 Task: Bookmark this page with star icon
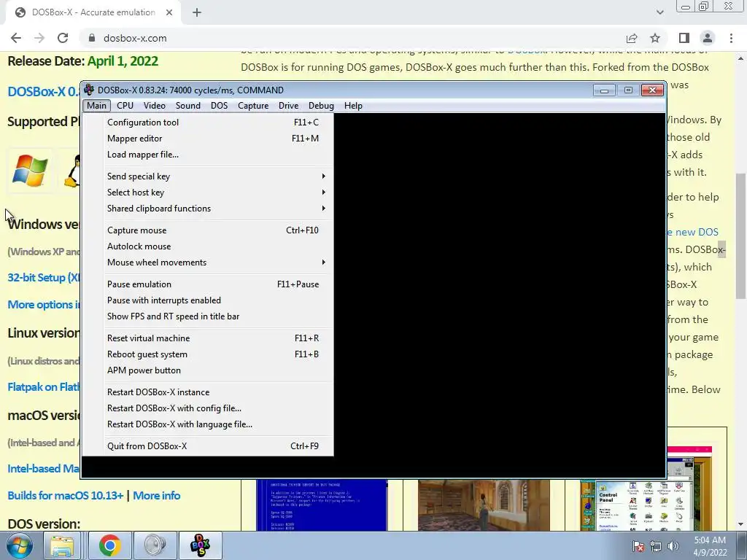[x=655, y=38]
